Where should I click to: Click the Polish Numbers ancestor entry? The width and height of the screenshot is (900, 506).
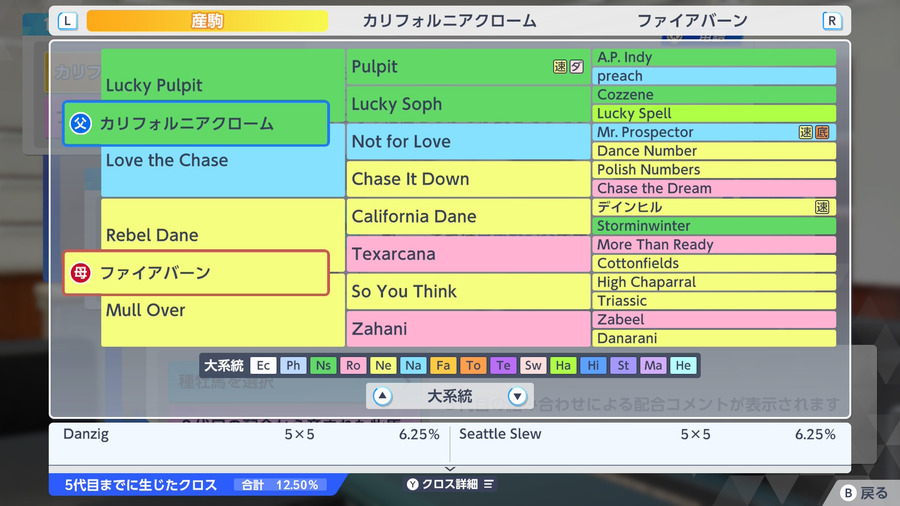[714, 170]
